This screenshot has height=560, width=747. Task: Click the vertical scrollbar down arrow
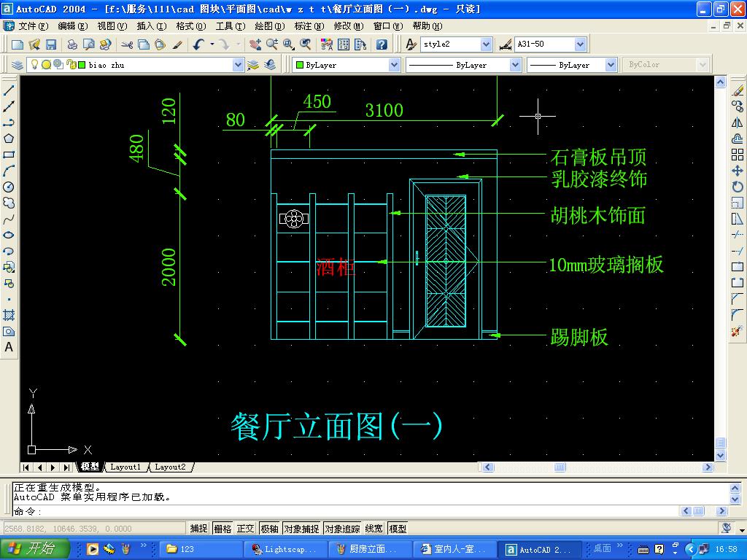coord(720,455)
